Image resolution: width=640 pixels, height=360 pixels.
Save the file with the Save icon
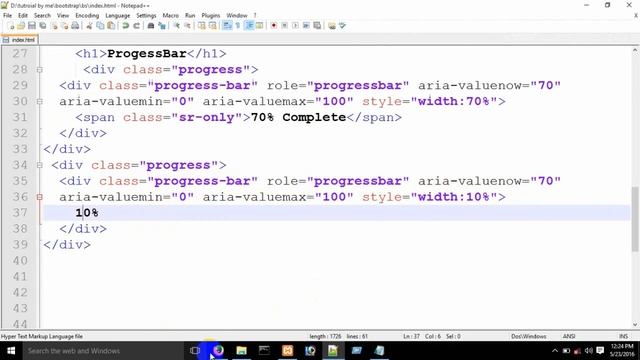pyautogui.click(x=31, y=26)
